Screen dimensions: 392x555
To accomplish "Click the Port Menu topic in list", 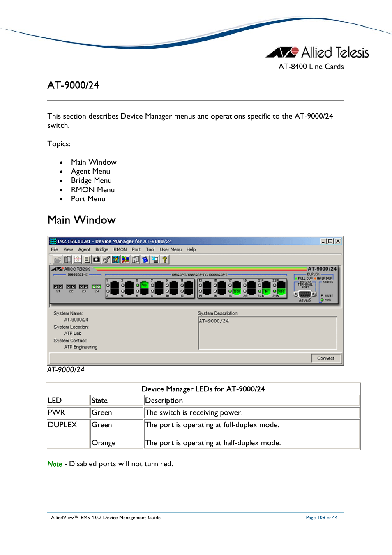I will click(x=88, y=199).
